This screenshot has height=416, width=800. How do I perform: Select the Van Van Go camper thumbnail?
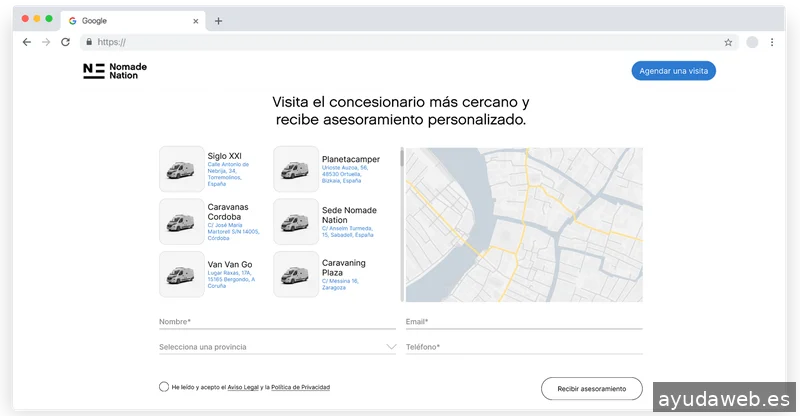182,274
